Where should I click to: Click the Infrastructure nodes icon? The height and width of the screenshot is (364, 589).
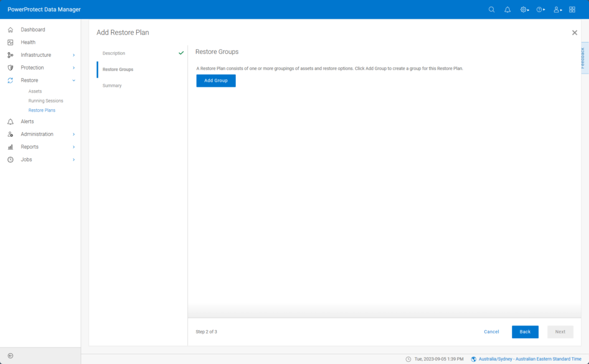point(9,55)
